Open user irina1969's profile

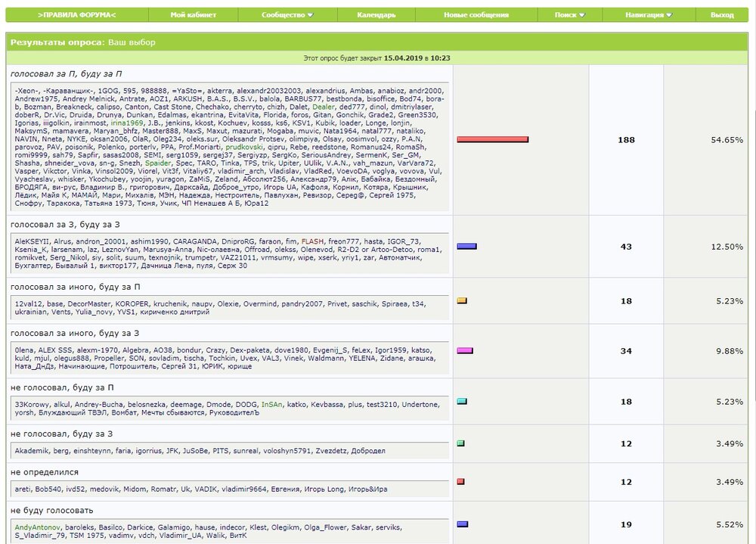click(x=127, y=123)
